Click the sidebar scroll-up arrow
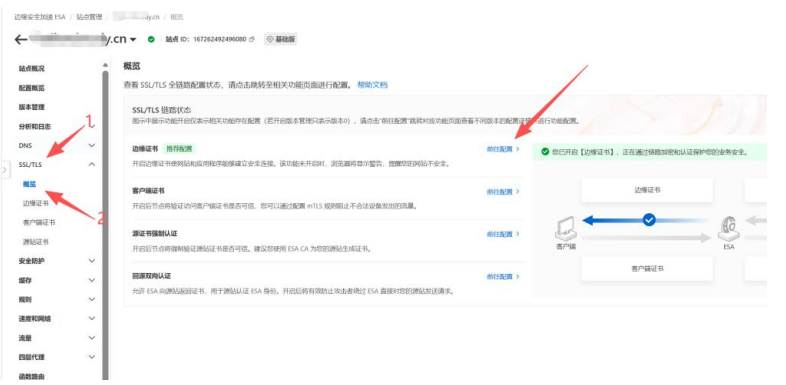Image resolution: width=786 pixels, height=385 pixels. pyautogui.click(x=105, y=65)
